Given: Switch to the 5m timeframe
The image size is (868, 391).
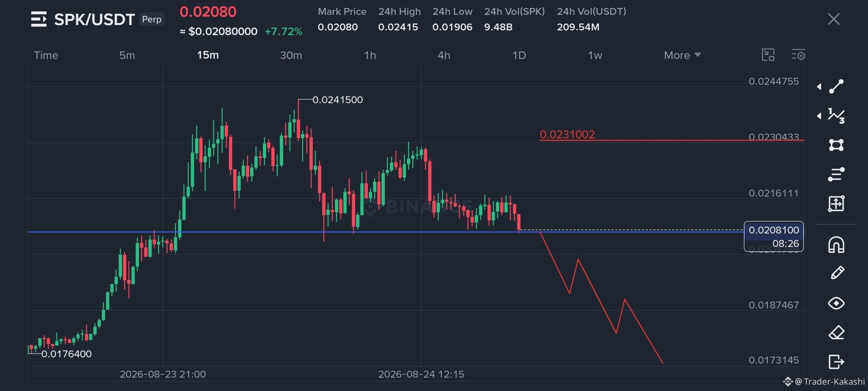Looking at the screenshot, I should tap(127, 55).
